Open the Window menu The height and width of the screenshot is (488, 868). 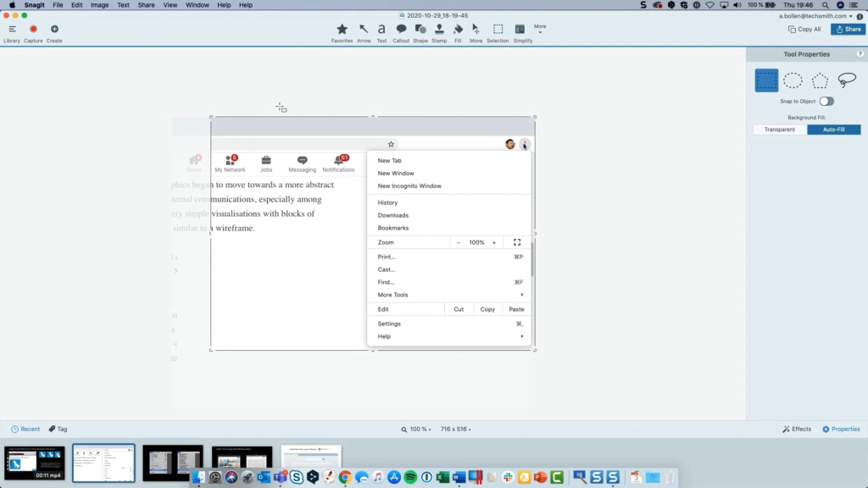coord(197,5)
